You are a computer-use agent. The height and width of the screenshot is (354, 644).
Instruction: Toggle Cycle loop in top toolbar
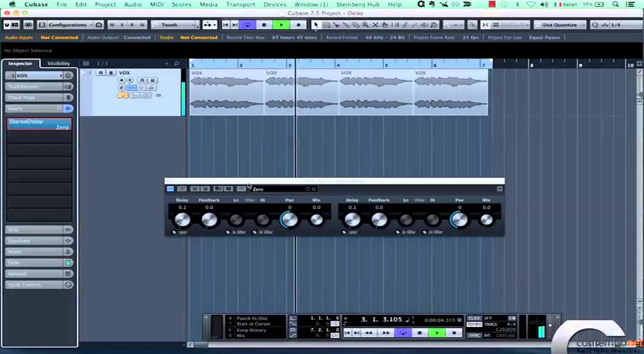247,25
